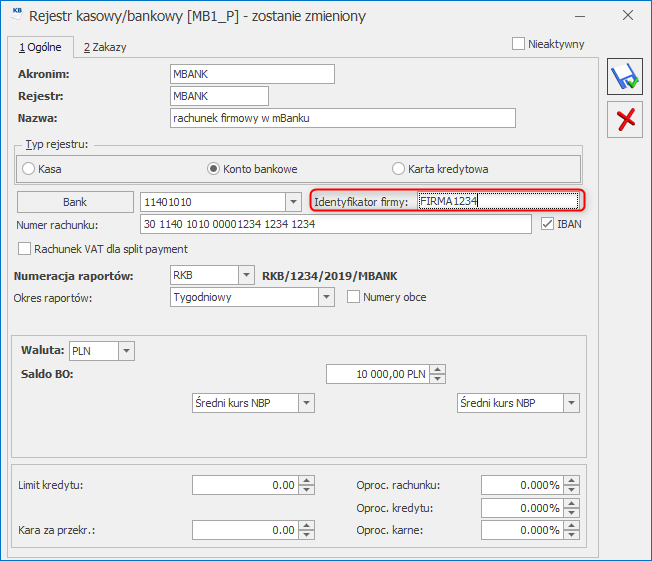The width and height of the screenshot is (652, 561).
Task: Uncheck the IBAN checkbox
Action: 547,224
